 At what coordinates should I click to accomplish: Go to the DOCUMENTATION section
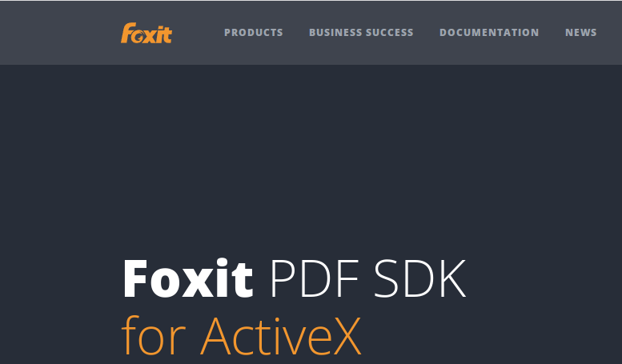489,33
